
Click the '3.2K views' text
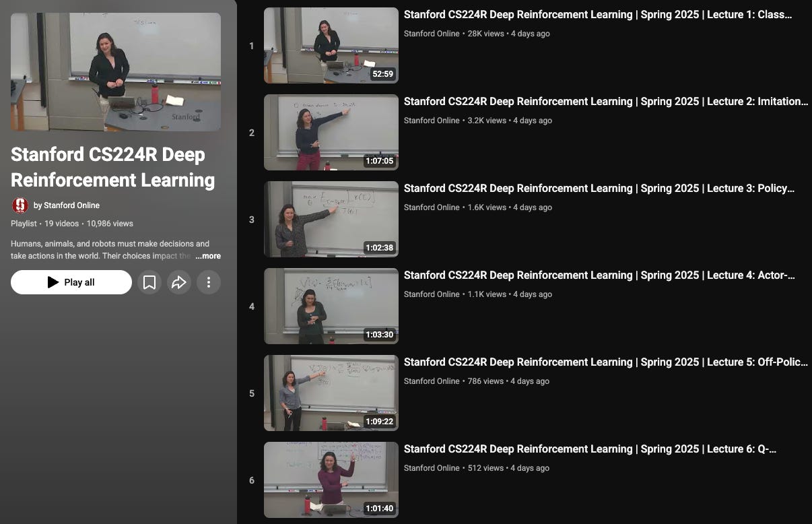coord(487,121)
